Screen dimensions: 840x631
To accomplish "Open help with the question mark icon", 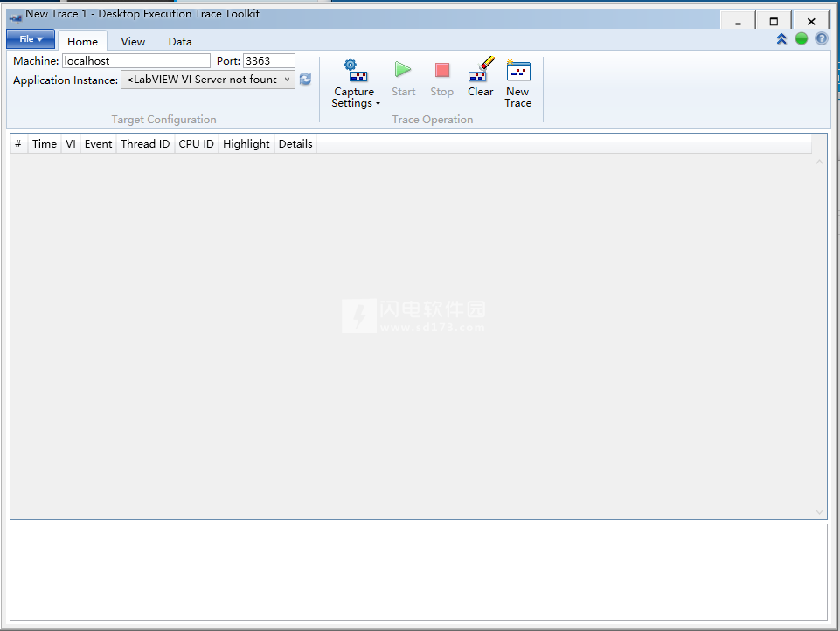I will point(821,38).
